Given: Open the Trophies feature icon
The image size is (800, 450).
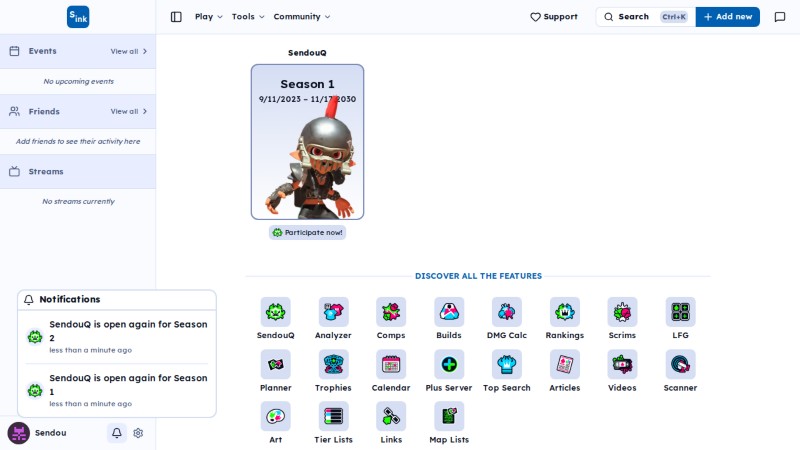Looking at the screenshot, I should click(333, 364).
